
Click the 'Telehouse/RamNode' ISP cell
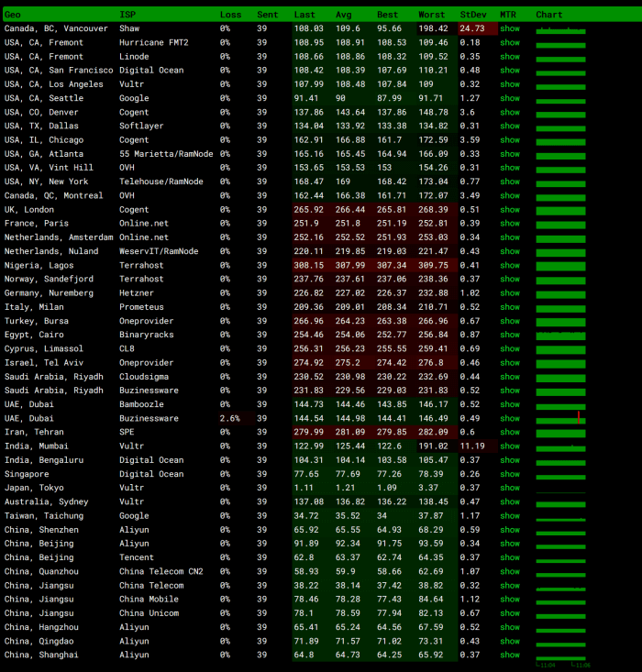point(161,182)
